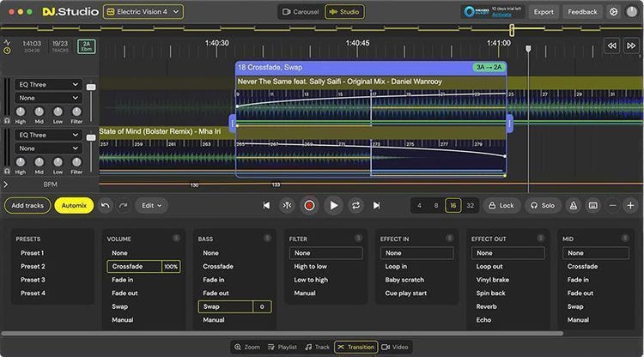Click the undo arrow icon
This screenshot has width=644, height=357.
(105, 206)
